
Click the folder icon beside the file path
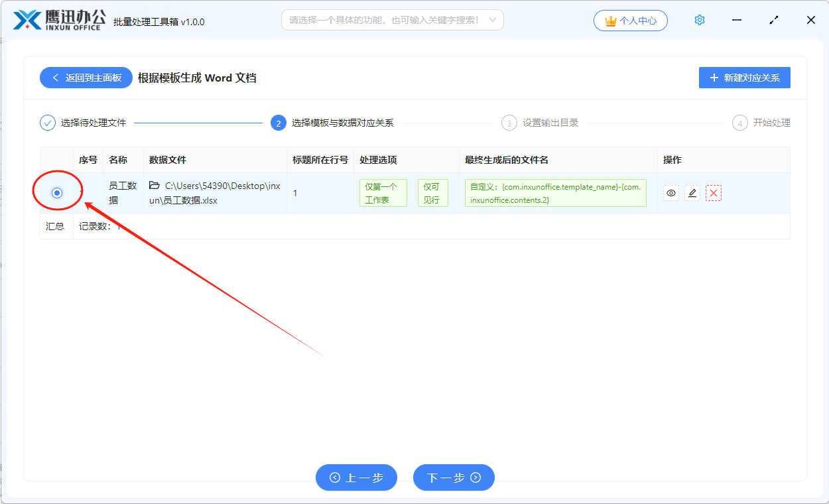click(x=155, y=186)
